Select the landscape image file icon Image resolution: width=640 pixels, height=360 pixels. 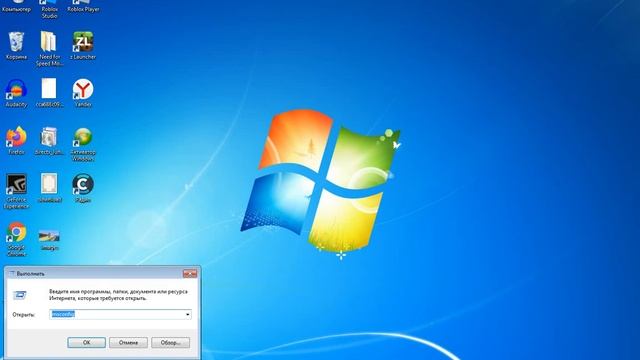(49, 240)
